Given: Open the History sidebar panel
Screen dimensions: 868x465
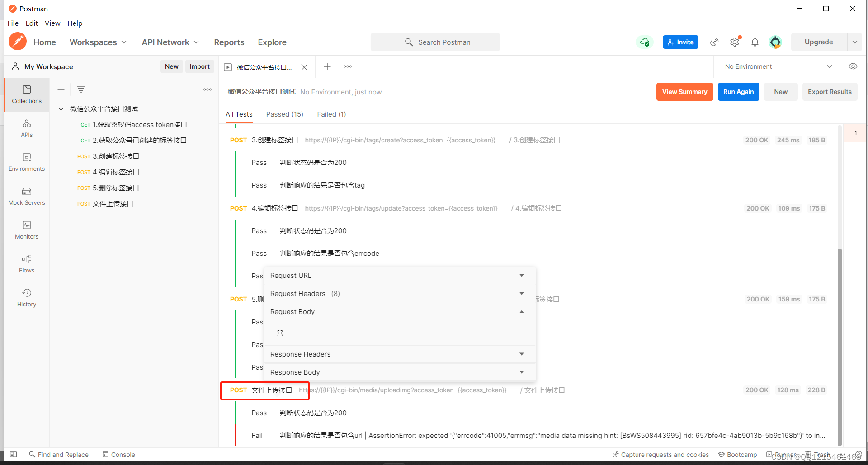Looking at the screenshot, I should [27, 298].
